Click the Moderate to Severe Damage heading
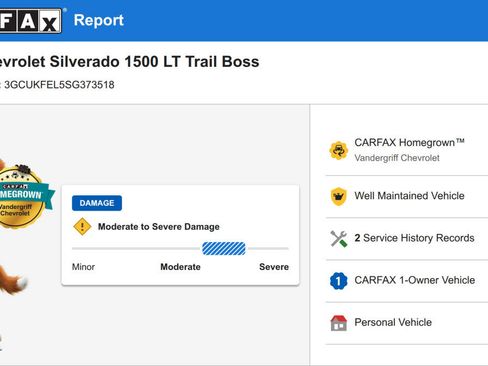 point(159,227)
